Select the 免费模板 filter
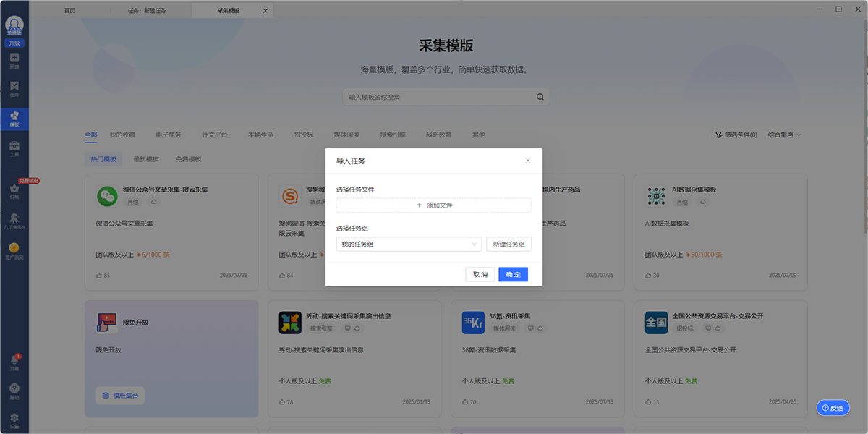868x434 pixels. (188, 159)
